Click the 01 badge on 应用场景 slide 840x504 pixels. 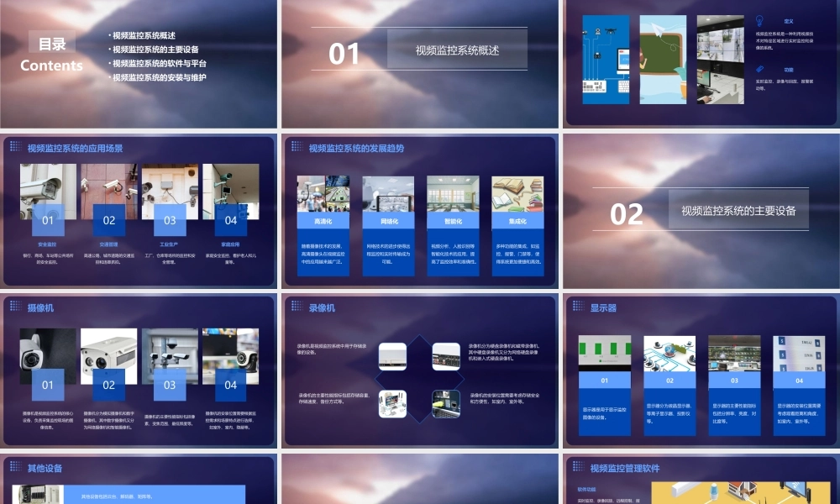pyautogui.click(x=48, y=220)
